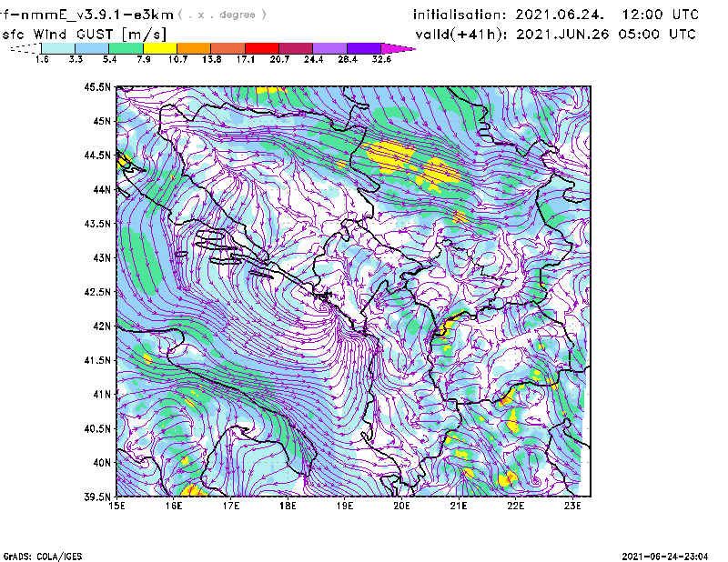Click the timestamp '2021-06-24-23:04'

pos(665,557)
